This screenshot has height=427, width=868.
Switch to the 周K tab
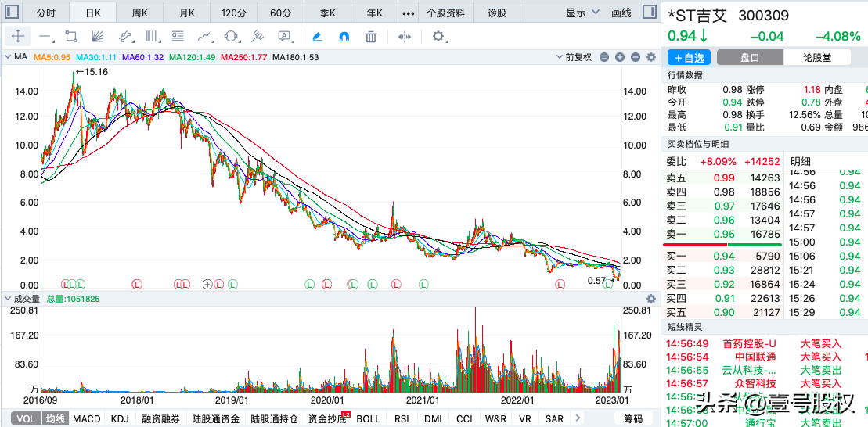pos(141,13)
